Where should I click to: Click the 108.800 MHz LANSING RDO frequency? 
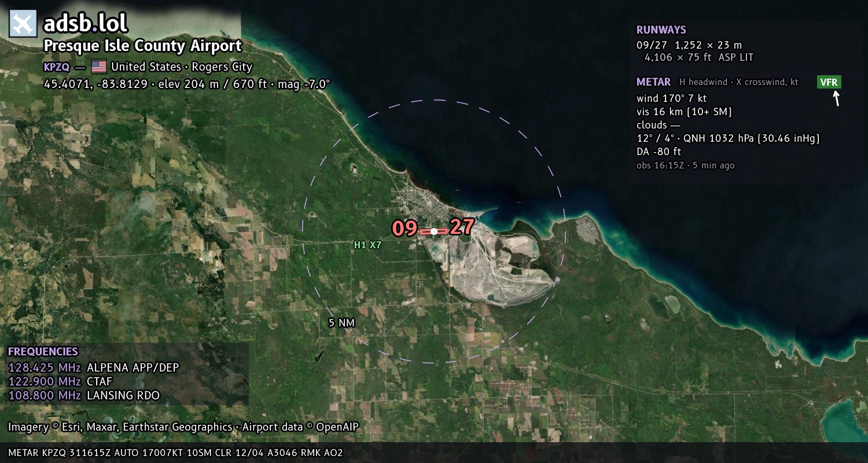click(x=84, y=395)
